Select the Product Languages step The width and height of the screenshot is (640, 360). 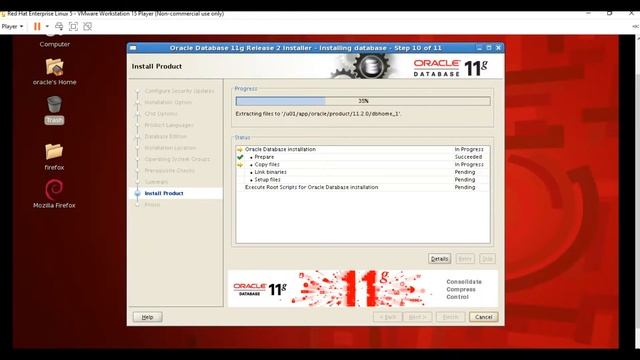click(169, 125)
